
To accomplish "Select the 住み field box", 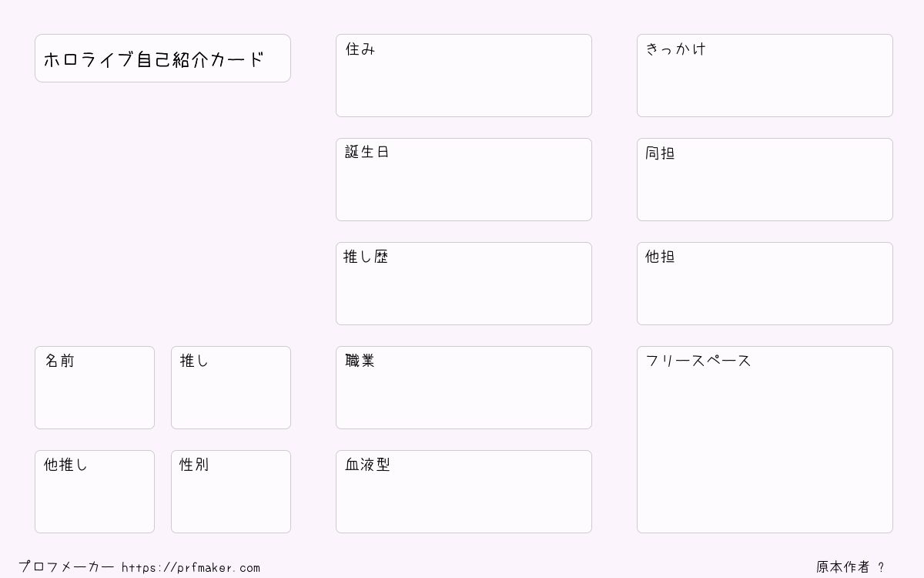I will (x=464, y=76).
